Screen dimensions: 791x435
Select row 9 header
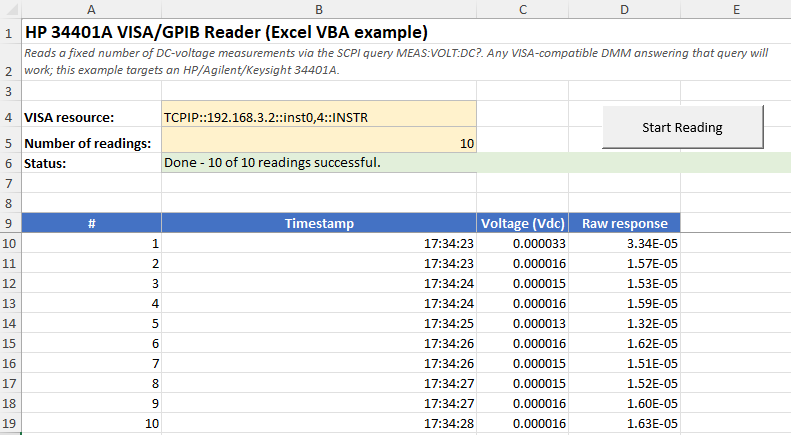(10, 223)
